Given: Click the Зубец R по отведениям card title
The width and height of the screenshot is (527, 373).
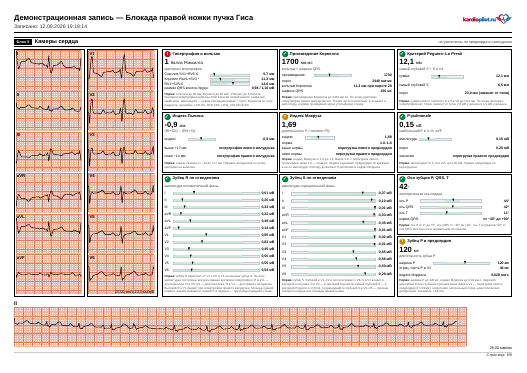Looking at the screenshot, I should [x=196, y=178].
